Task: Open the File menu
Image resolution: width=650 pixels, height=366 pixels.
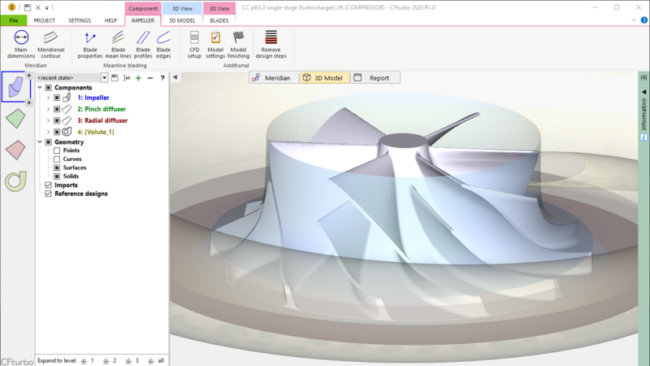Action: point(14,20)
